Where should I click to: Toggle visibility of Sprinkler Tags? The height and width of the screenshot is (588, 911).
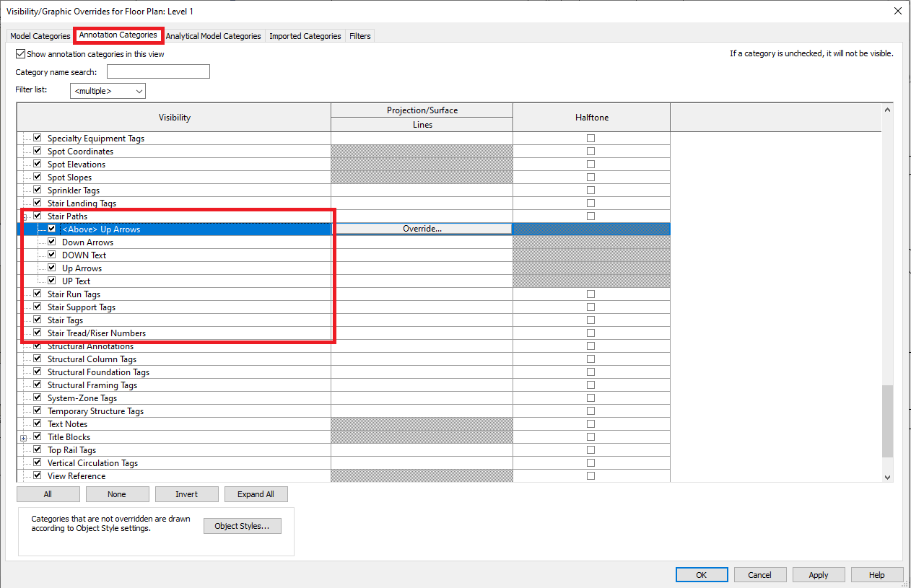(36, 189)
